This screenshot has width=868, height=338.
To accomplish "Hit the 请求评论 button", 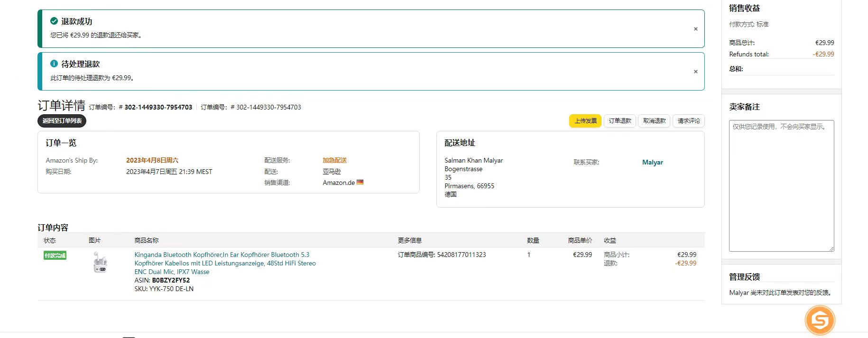I will pyautogui.click(x=688, y=121).
